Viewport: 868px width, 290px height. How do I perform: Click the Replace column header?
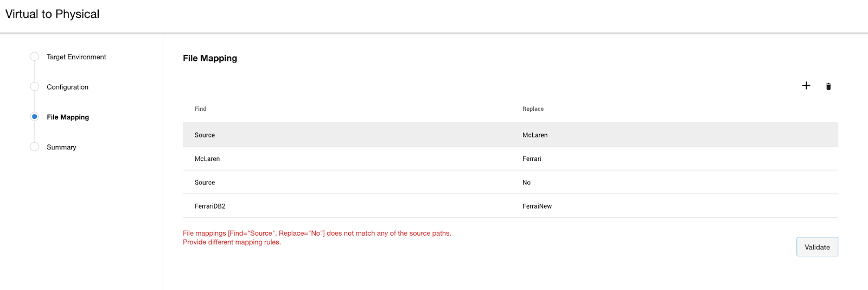tap(533, 109)
